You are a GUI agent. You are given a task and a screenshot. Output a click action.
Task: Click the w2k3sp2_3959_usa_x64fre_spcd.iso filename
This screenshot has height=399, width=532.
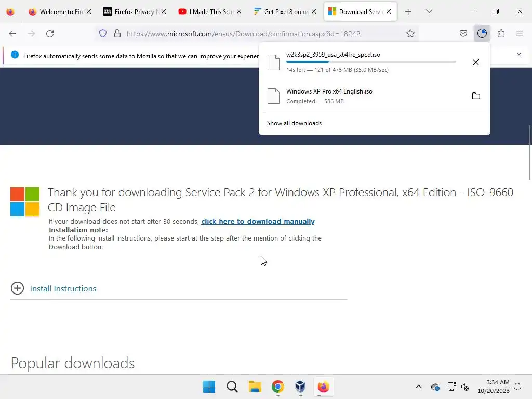click(x=333, y=55)
